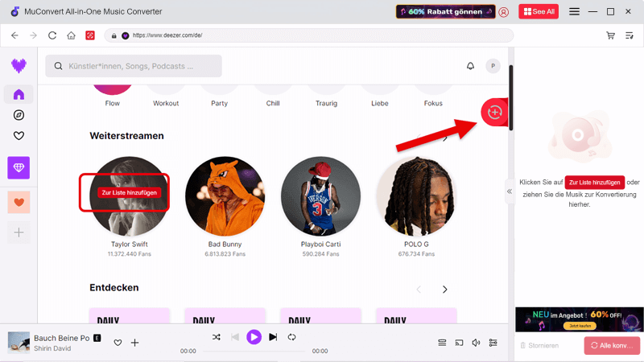Screen dimensions: 644x362
Task: Open the queue list icon
Action: [442, 343]
